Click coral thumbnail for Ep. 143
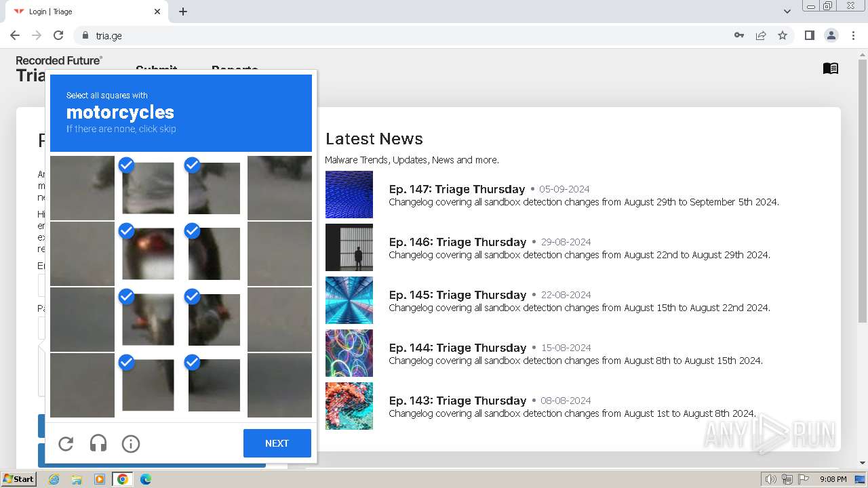Screen dimensions: 868x488 [x=349, y=406]
